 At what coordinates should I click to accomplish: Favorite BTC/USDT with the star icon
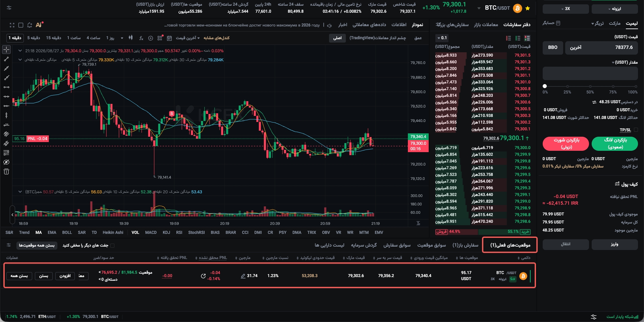pos(528,8)
